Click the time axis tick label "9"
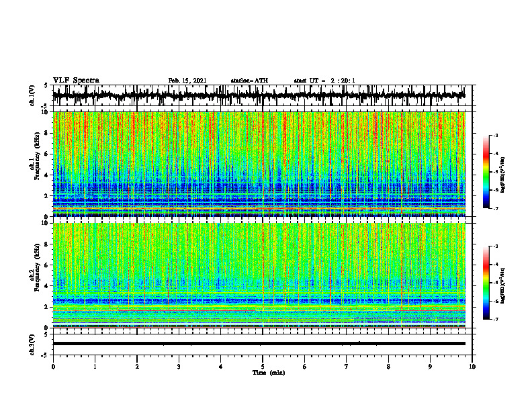The width and height of the screenshot is (532, 411). click(x=430, y=367)
